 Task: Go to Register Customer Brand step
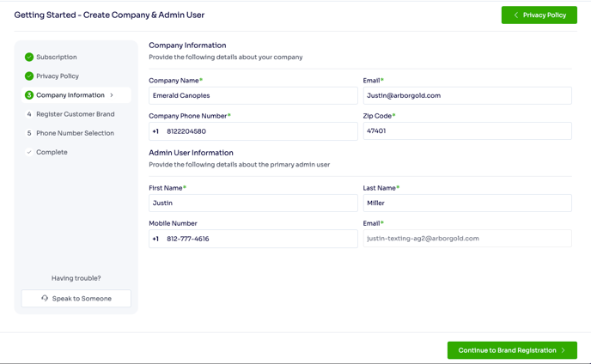[x=75, y=114]
